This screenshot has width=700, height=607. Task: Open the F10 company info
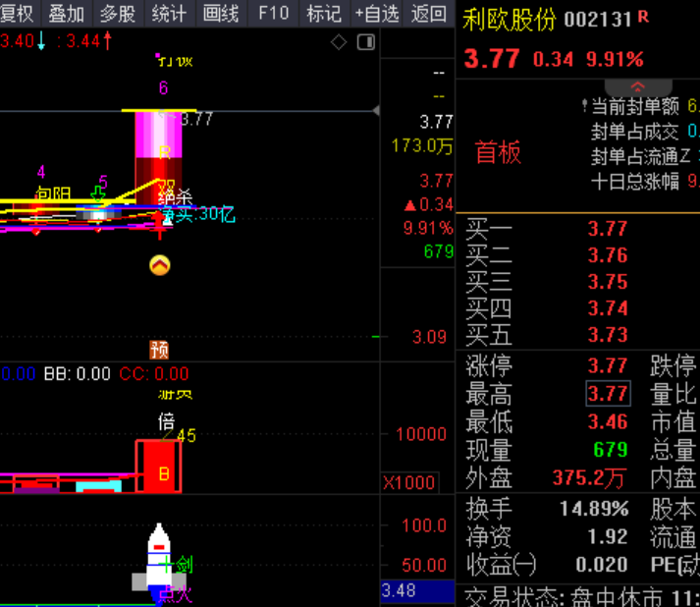pyautogui.click(x=273, y=14)
